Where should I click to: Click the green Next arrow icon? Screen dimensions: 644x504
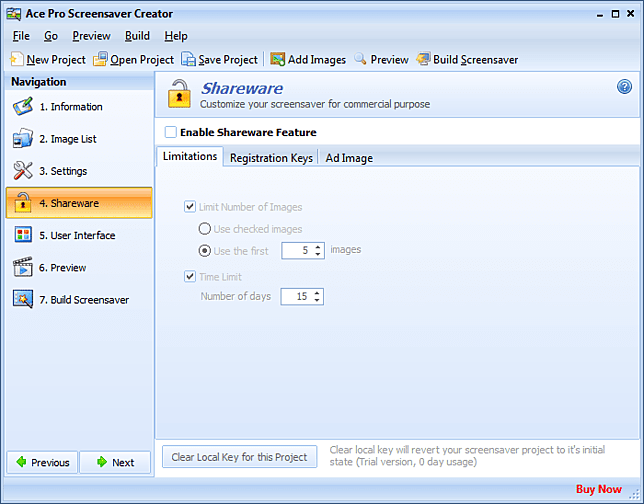(102, 462)
